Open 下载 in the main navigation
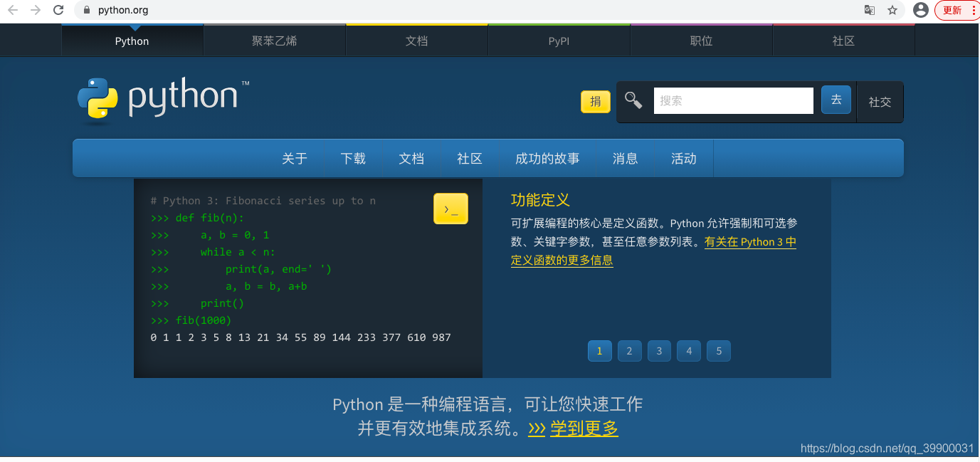The width and height of the screenshot is (980, 462). tap(353, 158)
